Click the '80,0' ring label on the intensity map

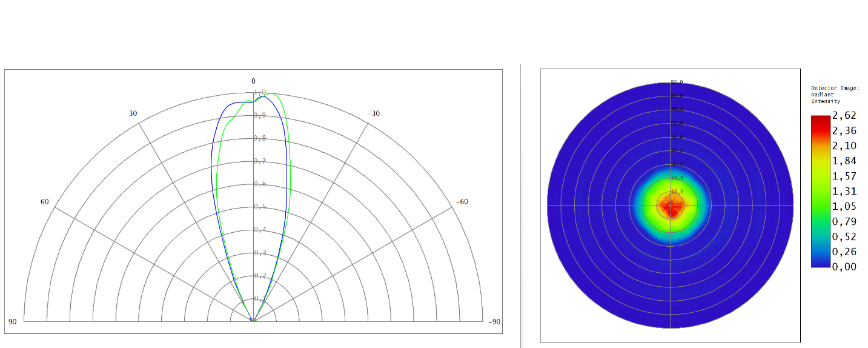pyautogui.click(x=677, y=96)
